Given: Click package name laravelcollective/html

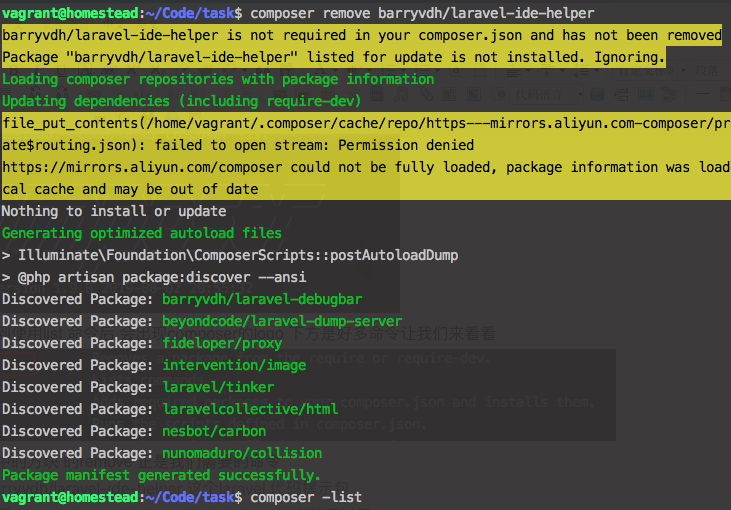Looking at the screenshot, I should (x=250, y=409).
